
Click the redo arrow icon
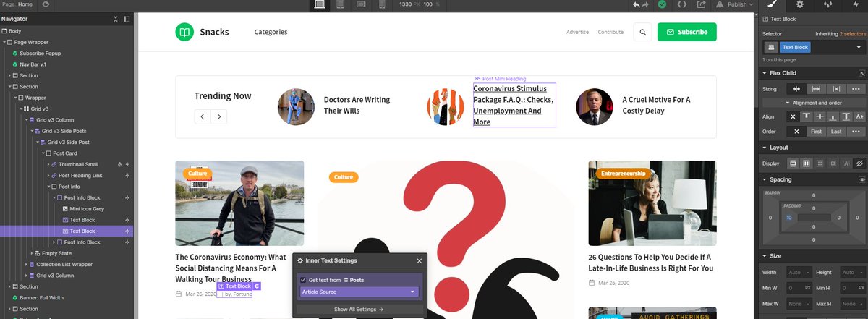[647, 4]
